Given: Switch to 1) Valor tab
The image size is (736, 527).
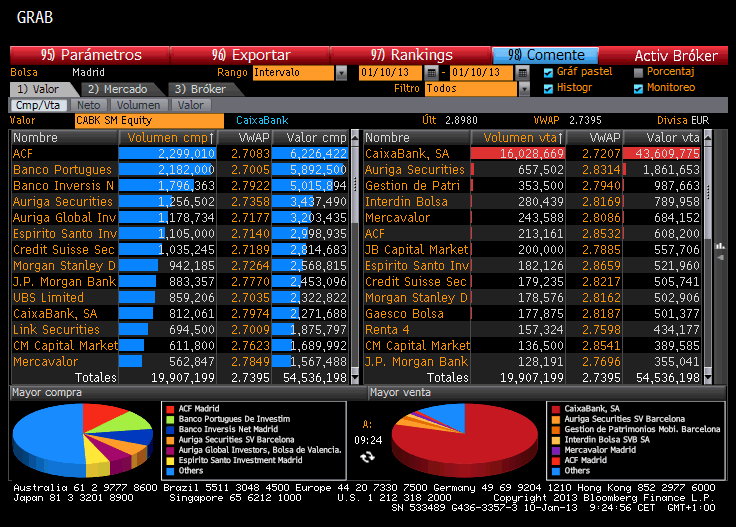Looking at the screenshot, I should pyautogui.click(x=41, y=89).
